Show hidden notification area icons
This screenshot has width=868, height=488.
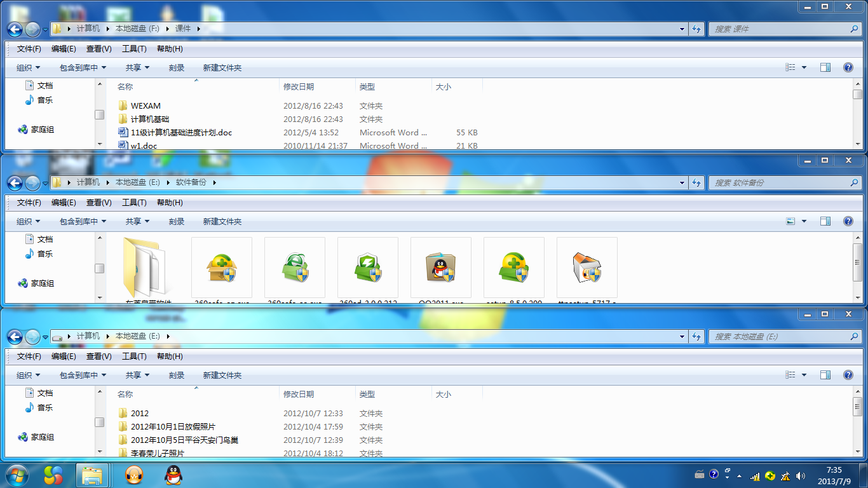click(739, 475)
